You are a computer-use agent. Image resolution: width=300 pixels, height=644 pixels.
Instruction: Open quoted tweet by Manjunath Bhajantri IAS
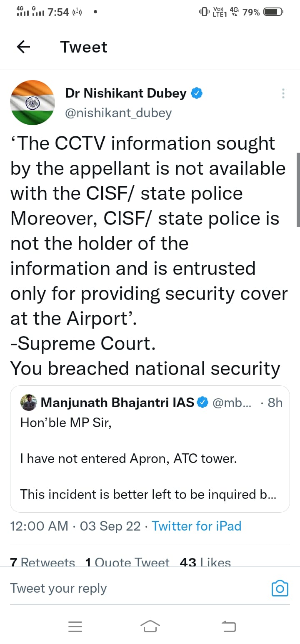tap(150, 459)
